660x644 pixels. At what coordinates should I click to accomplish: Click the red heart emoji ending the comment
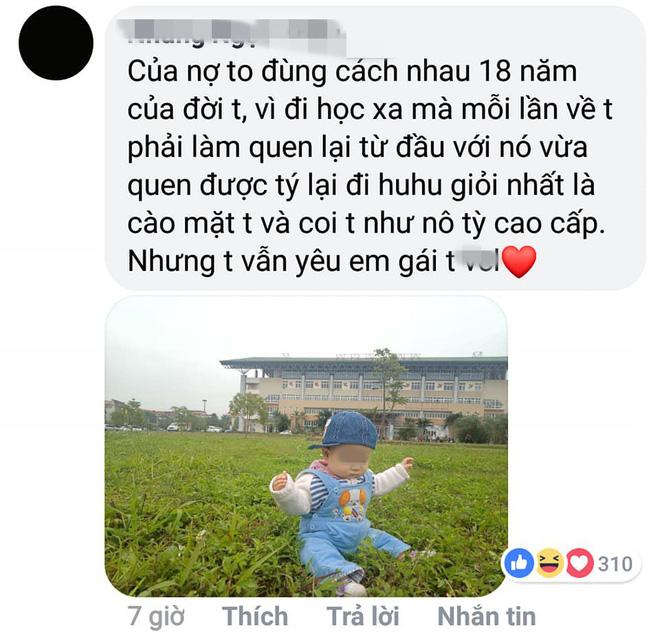[x=519, y=262]
